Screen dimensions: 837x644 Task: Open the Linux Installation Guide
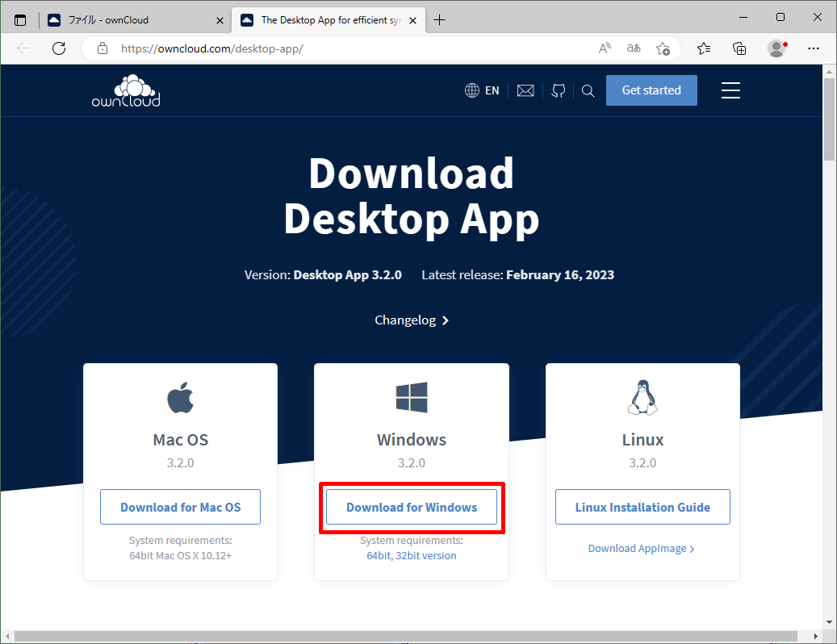point(642,508)
